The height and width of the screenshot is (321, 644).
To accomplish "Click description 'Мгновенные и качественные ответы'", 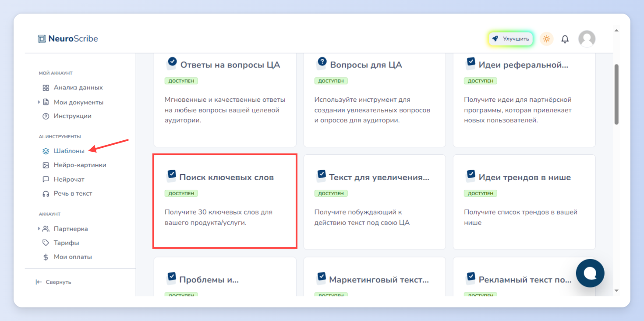I will tap(225, 110).
